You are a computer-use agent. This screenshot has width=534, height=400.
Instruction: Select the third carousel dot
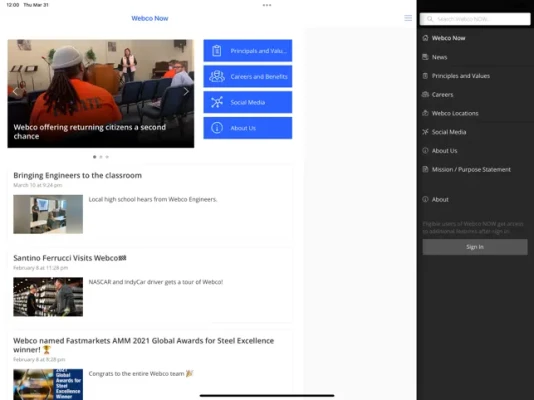107,157
